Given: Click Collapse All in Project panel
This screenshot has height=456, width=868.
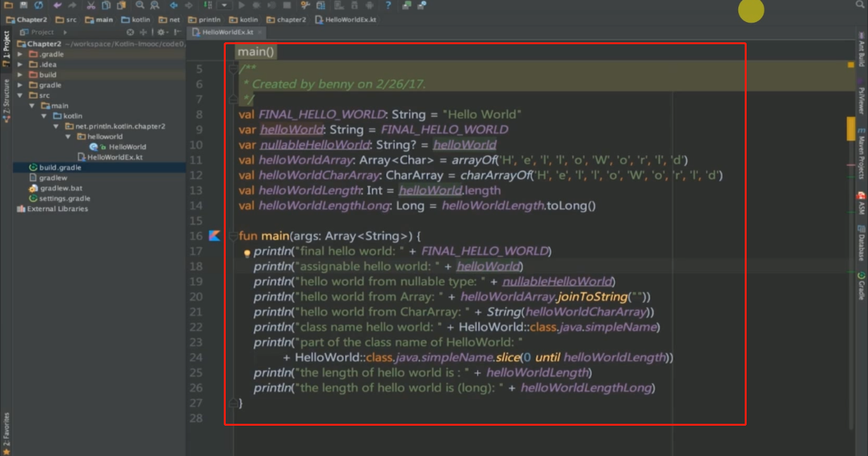Looking at the screenshot, I should [144, 32].
